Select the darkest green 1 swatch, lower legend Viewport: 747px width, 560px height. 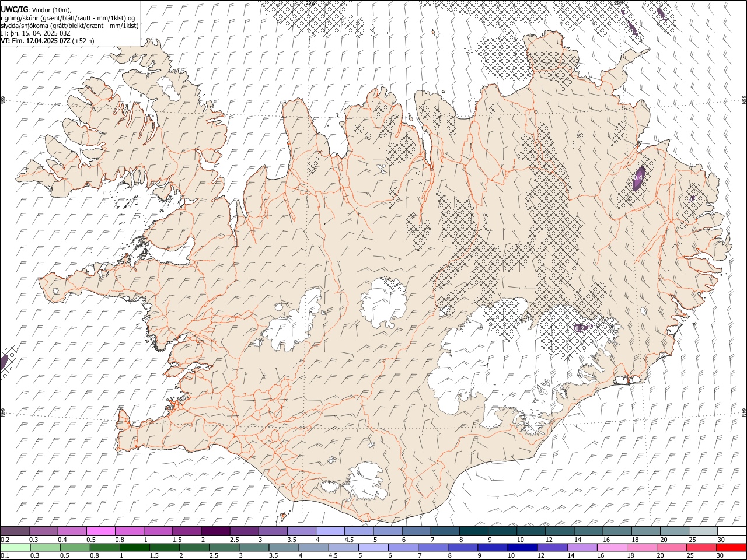pos(134,548)
